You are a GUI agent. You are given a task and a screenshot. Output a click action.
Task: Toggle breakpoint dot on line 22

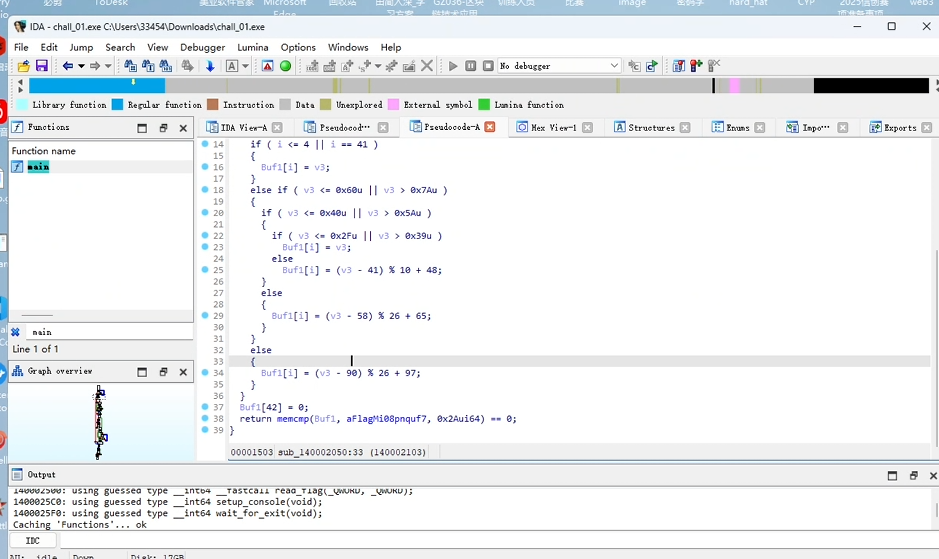[205, 235]
